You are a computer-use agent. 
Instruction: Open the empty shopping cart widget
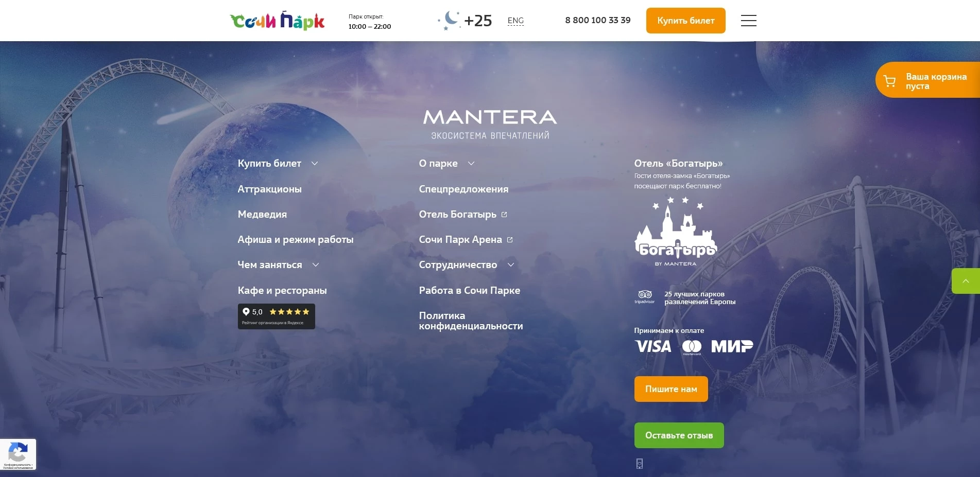point(927,80)
